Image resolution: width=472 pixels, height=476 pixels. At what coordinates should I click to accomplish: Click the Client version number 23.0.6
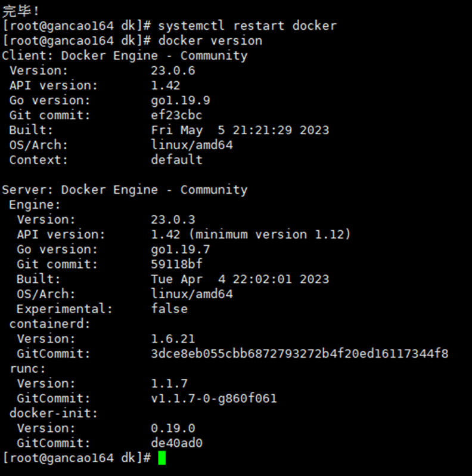click(173, 70)
